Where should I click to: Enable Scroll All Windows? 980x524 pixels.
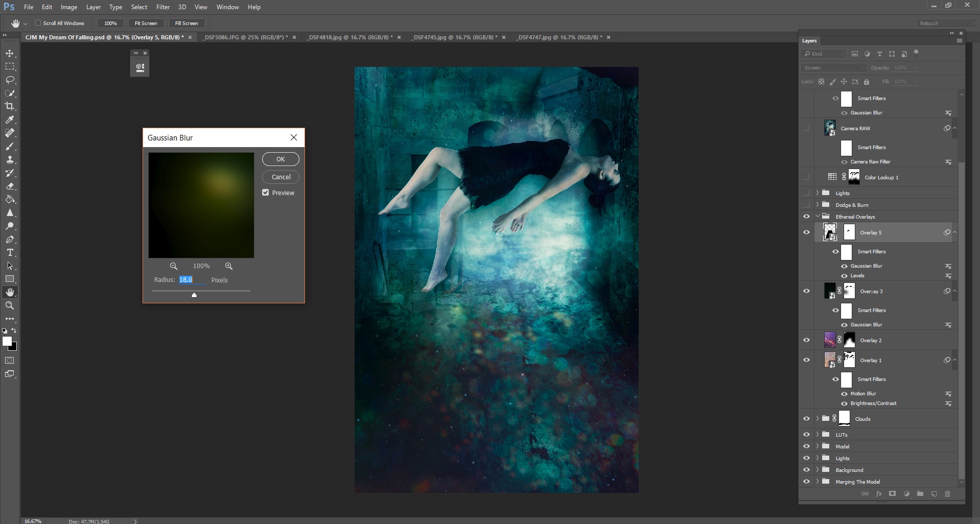click(x=38, y=23)
